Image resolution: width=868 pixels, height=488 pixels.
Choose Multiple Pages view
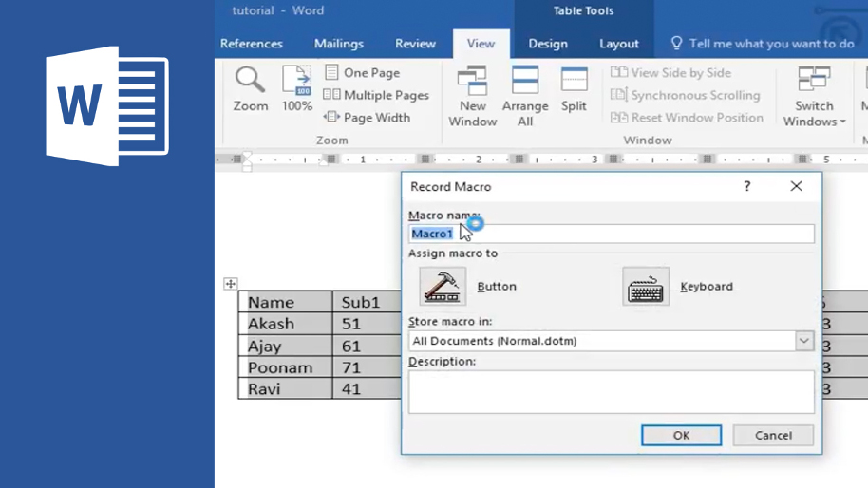pos(376,95)
